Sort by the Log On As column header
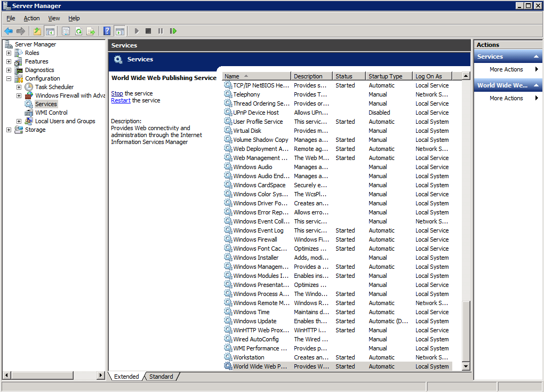 coord(433,76)
